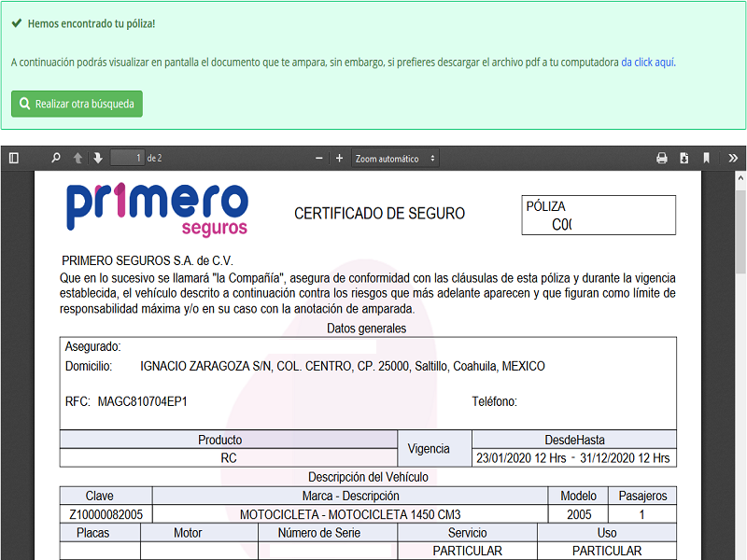Expand the additional tools chevron menu
This screenshot has width=747, height=560.
pos(733,159)
